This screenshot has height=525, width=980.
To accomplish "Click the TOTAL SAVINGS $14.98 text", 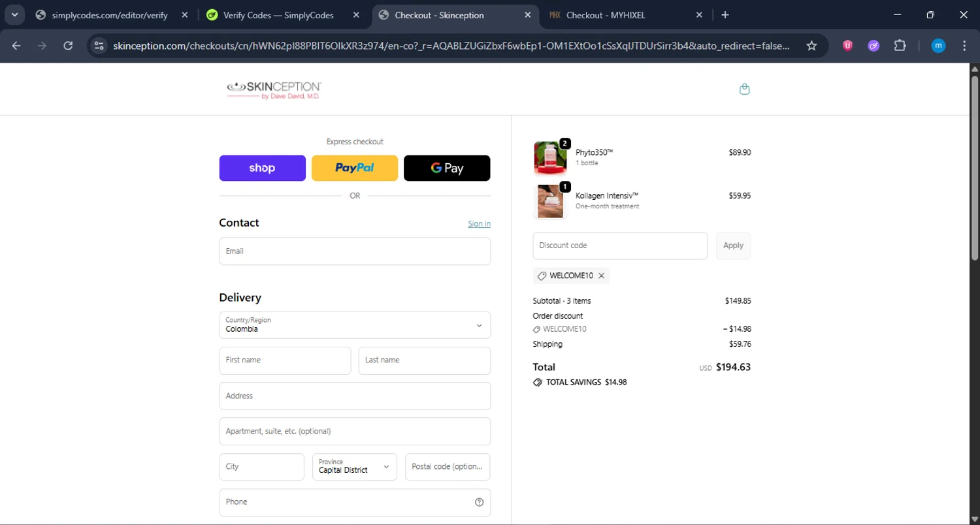I will [587, 383].
